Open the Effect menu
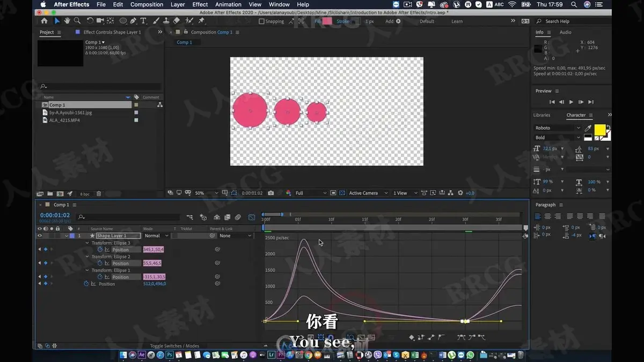 point(200,4)
